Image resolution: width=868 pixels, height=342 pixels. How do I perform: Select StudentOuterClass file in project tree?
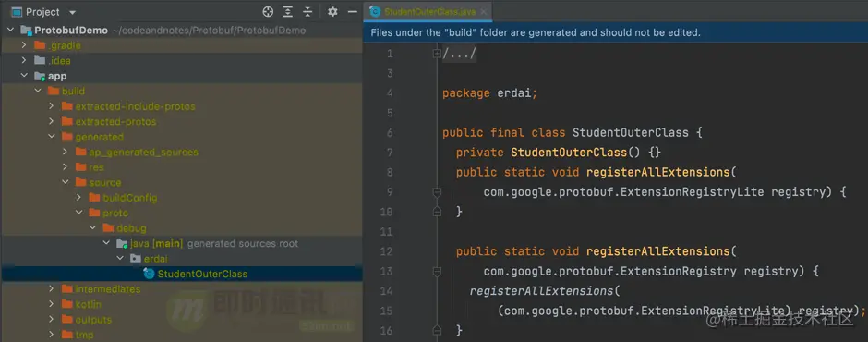(182, 274)
